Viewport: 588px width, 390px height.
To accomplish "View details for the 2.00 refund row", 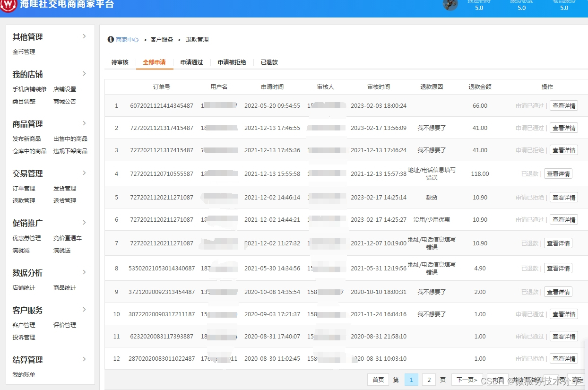I will coord(558,292).
